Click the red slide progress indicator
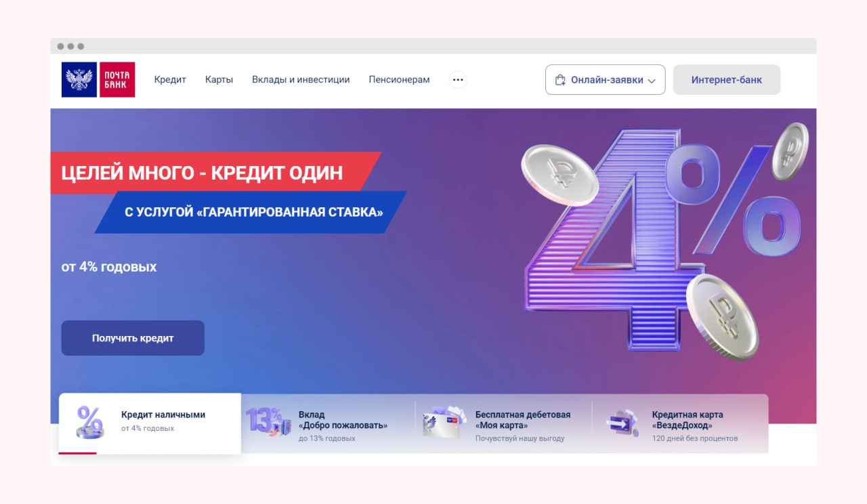Viewport: 867px width, 504px height. tap(77, 453)
